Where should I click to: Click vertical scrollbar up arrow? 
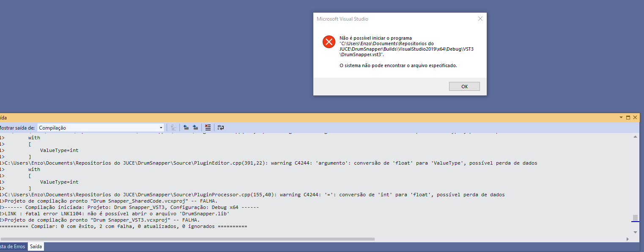tap(635, 137)
